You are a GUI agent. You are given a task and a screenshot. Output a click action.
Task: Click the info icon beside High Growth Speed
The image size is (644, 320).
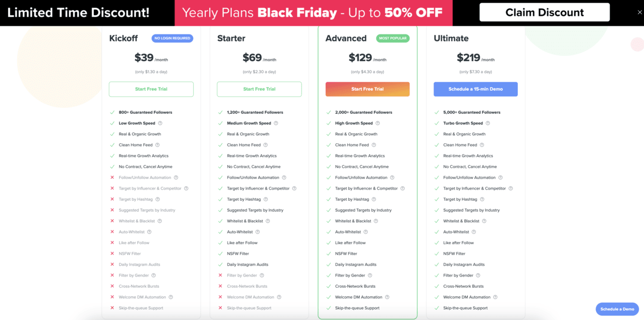pos(377,123)
